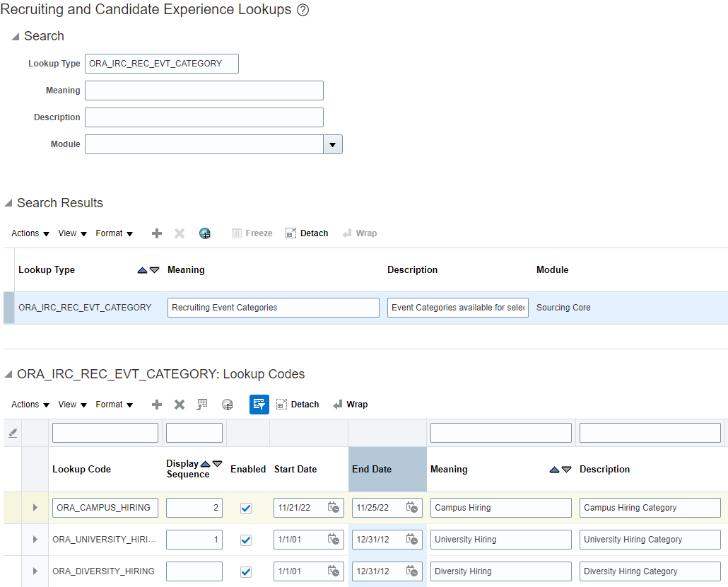Open the Module dropdown list

click(333, 144)
